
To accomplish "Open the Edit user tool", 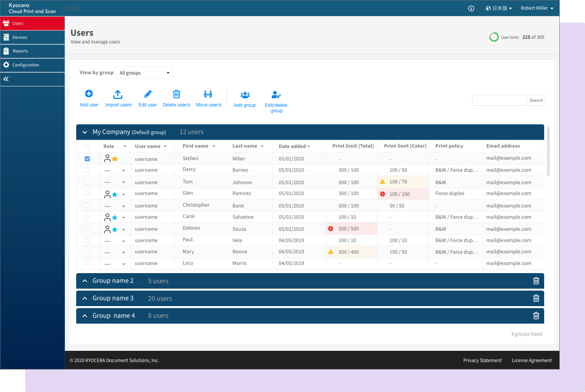I will (x=147, y=94).
